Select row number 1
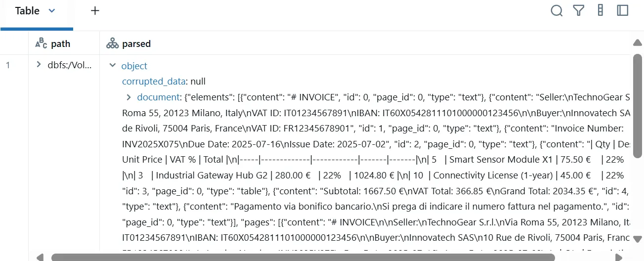This screenshot has width=644, height=261. pyautogui.click(x=7, y=65)
